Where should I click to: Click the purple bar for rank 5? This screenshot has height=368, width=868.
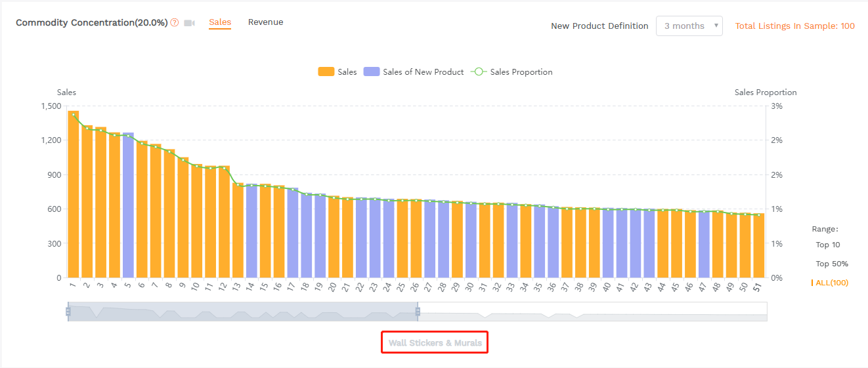128,207
